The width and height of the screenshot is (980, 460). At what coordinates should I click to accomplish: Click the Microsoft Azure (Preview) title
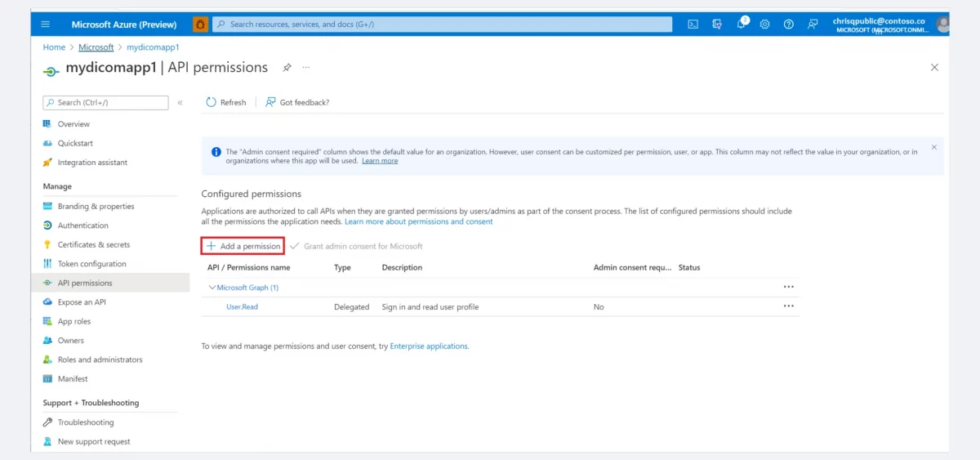coord(125,25)
